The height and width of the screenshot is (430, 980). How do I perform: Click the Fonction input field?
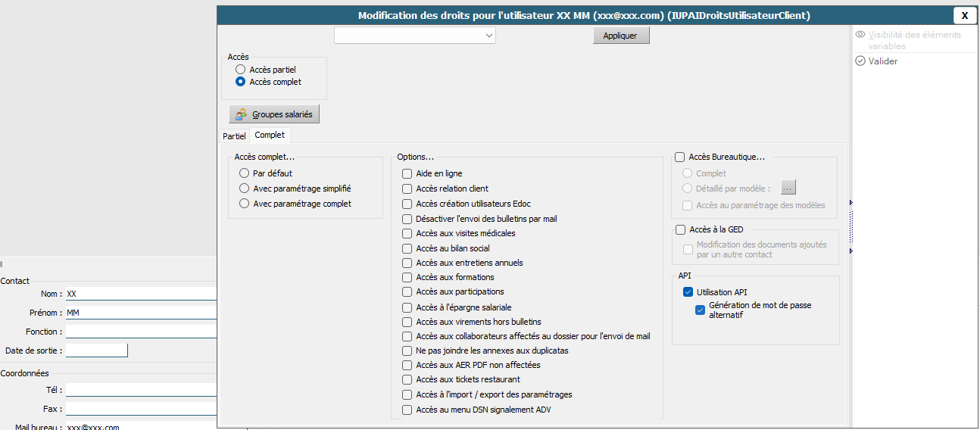141,332
